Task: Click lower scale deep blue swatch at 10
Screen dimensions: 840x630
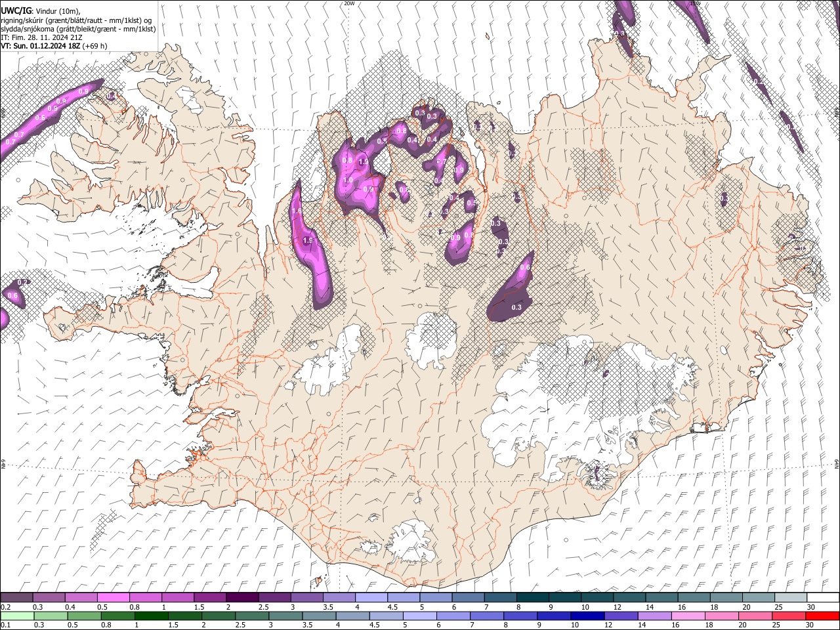Action: click(588, 616)
